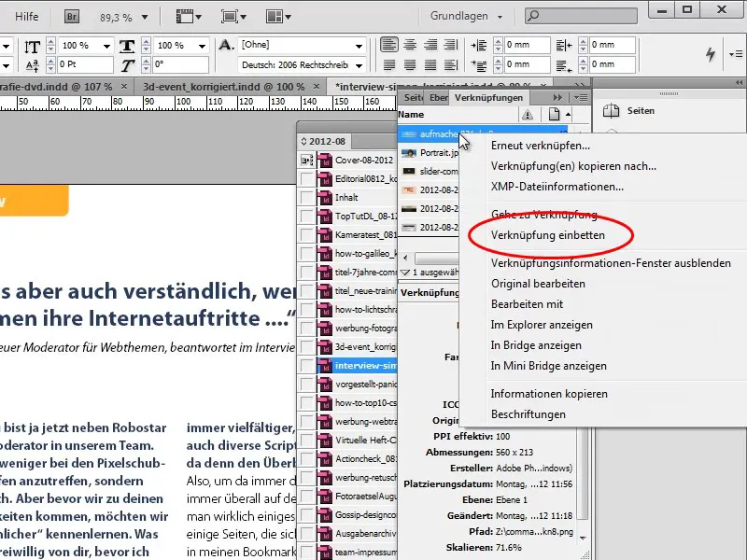Toggle the box next to titel-7jahre-comm

coord(307,273)
